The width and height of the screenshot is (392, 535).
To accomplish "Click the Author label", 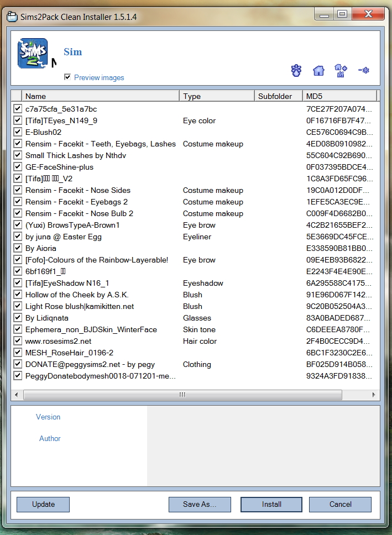I will 50,438.
